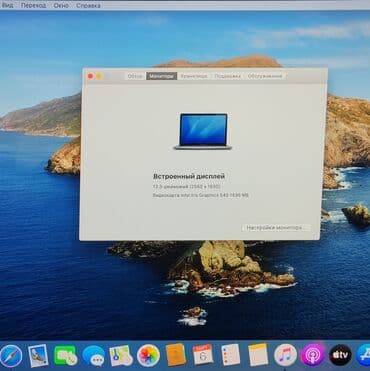
Task: Open Safari from the Dock
Action: [11, 356]
